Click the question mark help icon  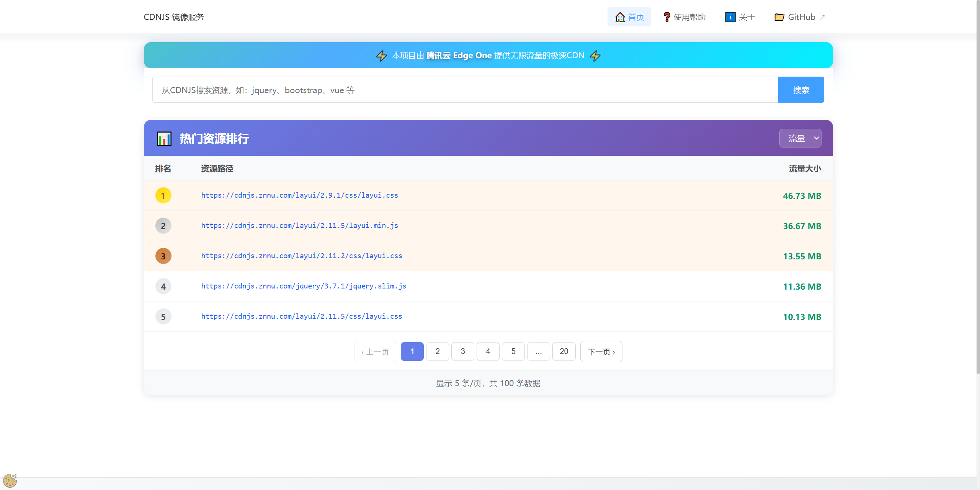pyautogui.click(x=666, y=16)
